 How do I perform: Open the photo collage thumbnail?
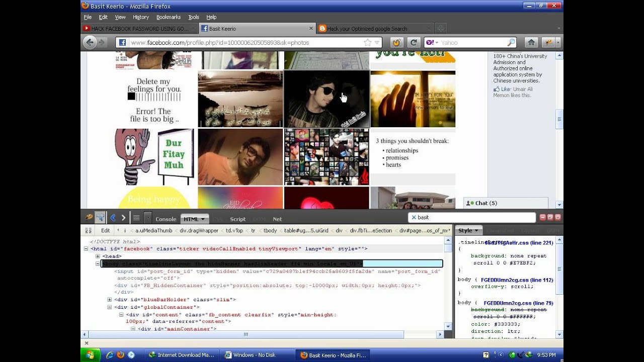pos(327,157)
